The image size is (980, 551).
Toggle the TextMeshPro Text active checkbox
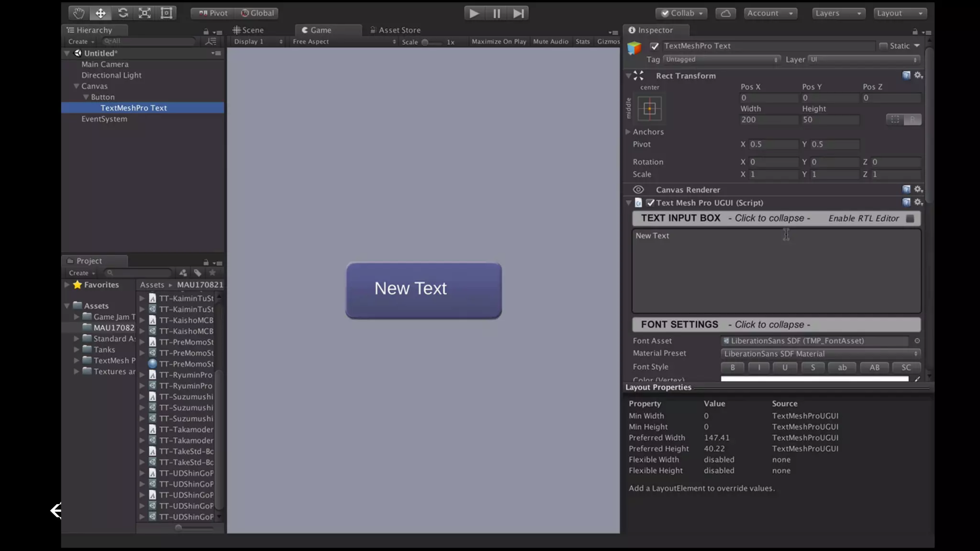pyautogui.click(x=654, y=46)
